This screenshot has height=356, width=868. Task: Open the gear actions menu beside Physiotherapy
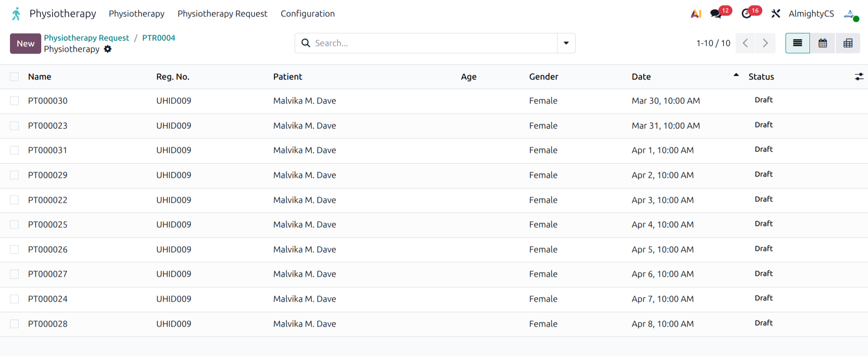click(x=107, y=49)
